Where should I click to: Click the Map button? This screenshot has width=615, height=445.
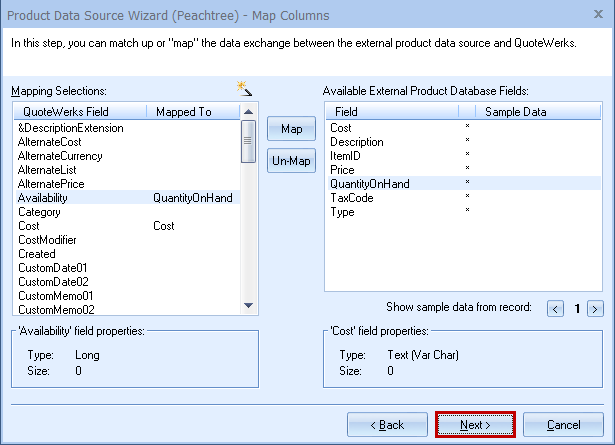click(291, 129)
